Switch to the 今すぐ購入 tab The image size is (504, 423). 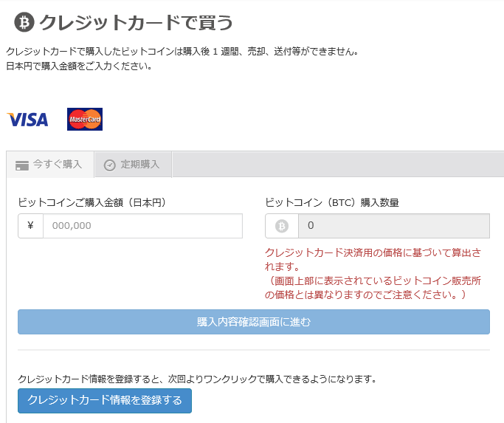click(50, 165)
